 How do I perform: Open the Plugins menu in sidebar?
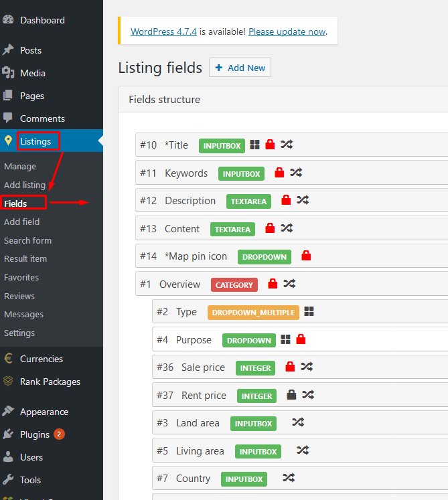tap(35, 434)
